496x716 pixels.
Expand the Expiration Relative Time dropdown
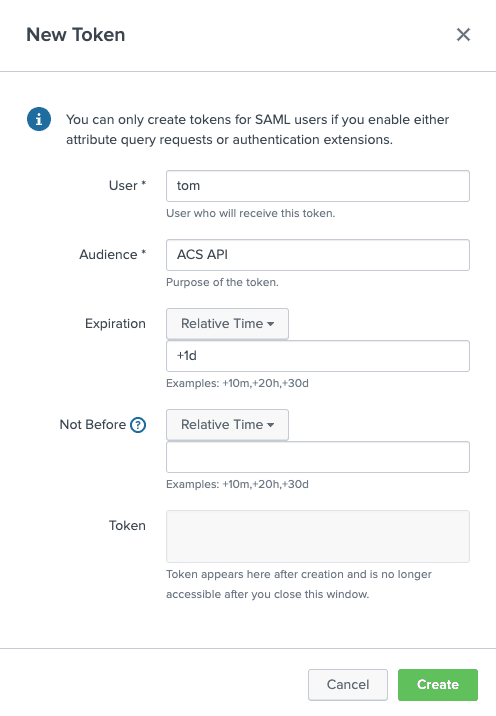pos(227,324)
